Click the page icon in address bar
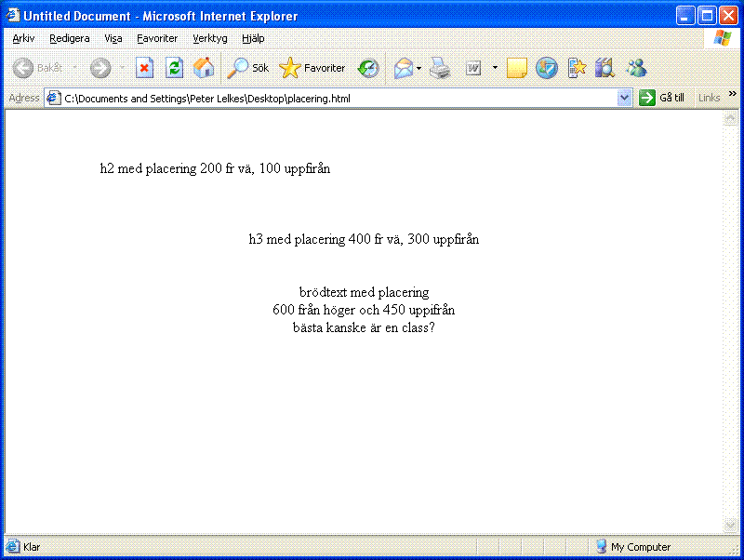 click(53, 98)
